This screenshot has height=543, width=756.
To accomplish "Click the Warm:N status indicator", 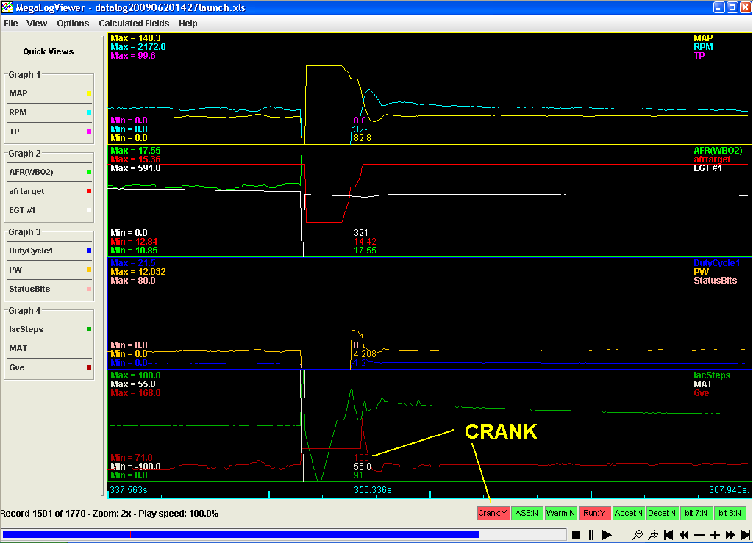I will coord(560,513).
